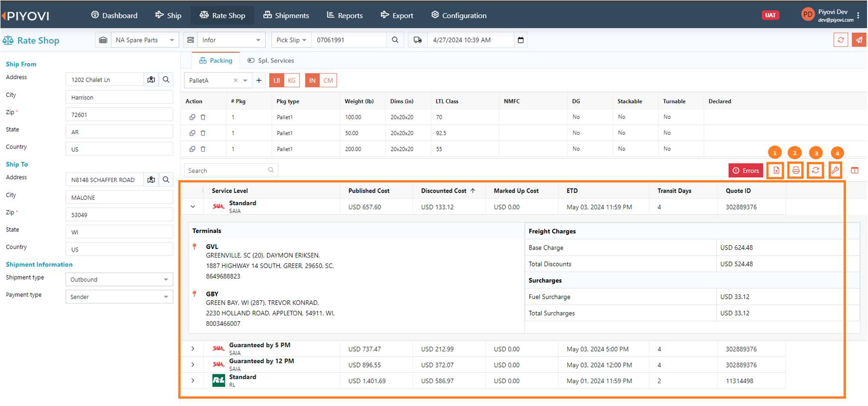Copy the 200.00 lb pallet row

click(192, 149)
